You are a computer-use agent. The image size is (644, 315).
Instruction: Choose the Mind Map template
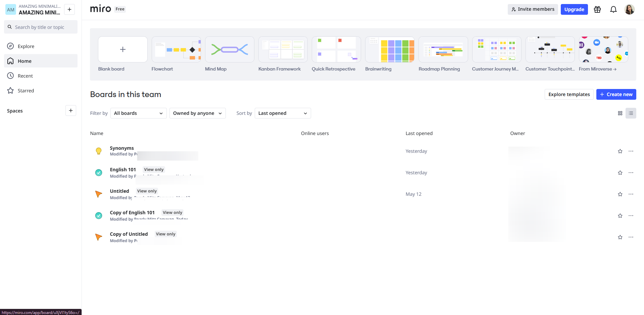point(230,49)
